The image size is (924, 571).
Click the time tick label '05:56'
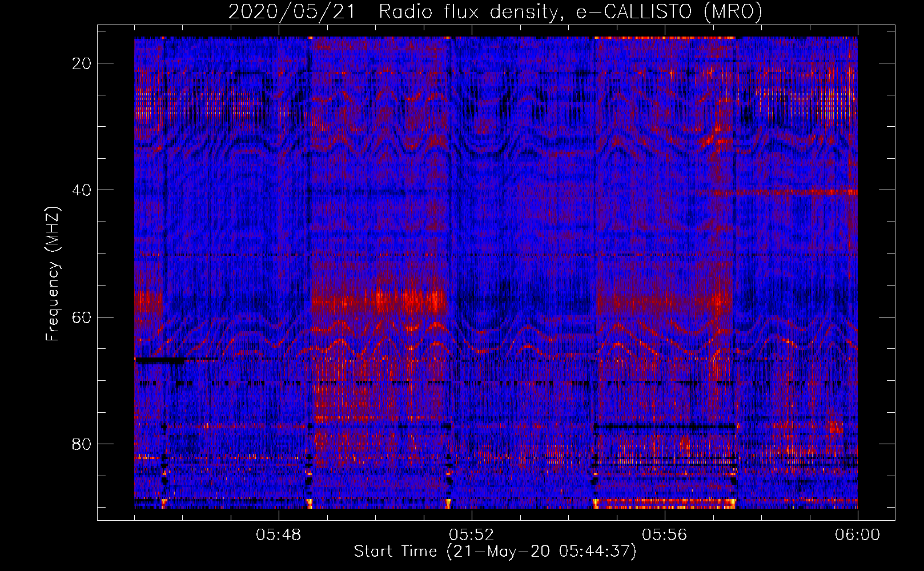pos(665,535)
